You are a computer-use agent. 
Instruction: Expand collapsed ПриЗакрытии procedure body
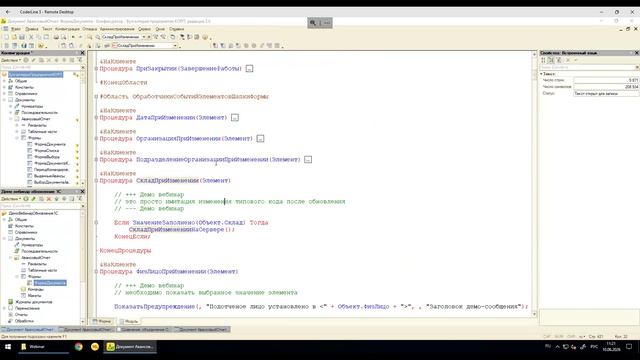(x=249, y=69)
